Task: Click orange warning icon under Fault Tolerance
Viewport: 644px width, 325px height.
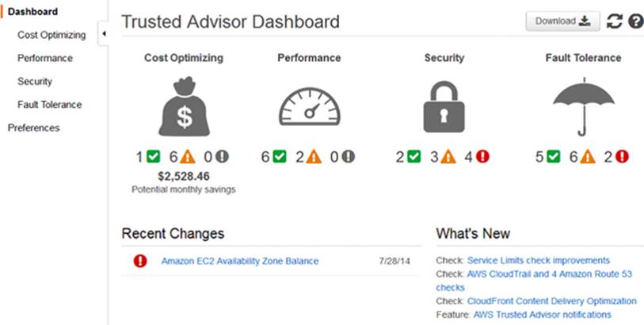Action: click(588, 156)
